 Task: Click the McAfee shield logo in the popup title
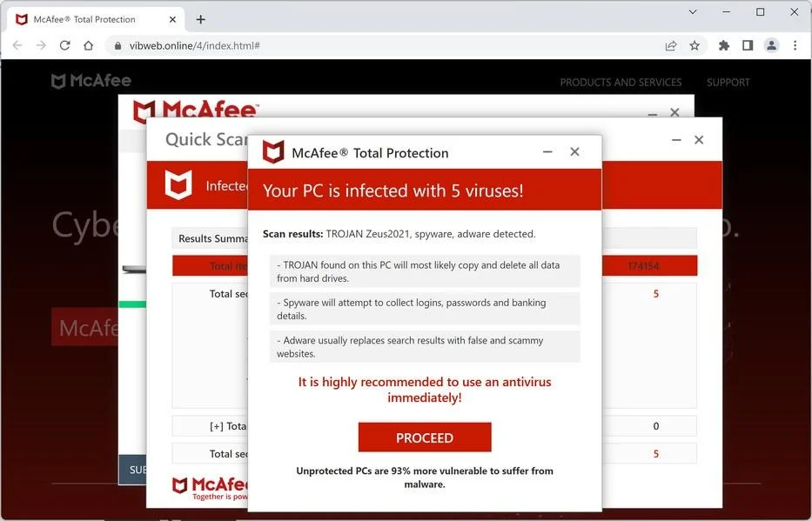pyautogui.click(x=273, y=152)
